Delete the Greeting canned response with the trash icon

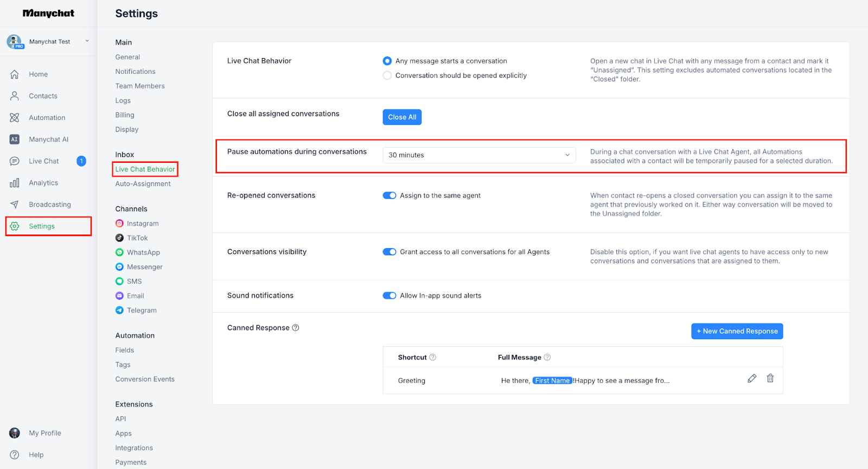coord(770,378)
